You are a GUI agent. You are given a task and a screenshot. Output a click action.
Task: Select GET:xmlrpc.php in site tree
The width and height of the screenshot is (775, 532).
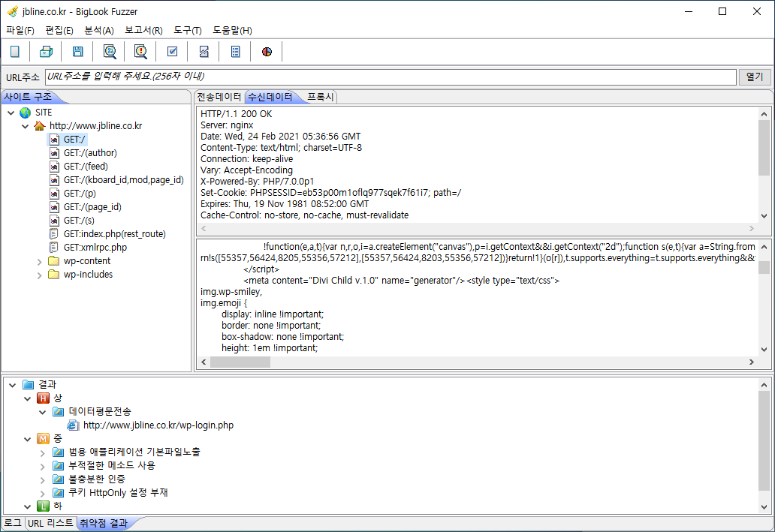click(95, 248)
